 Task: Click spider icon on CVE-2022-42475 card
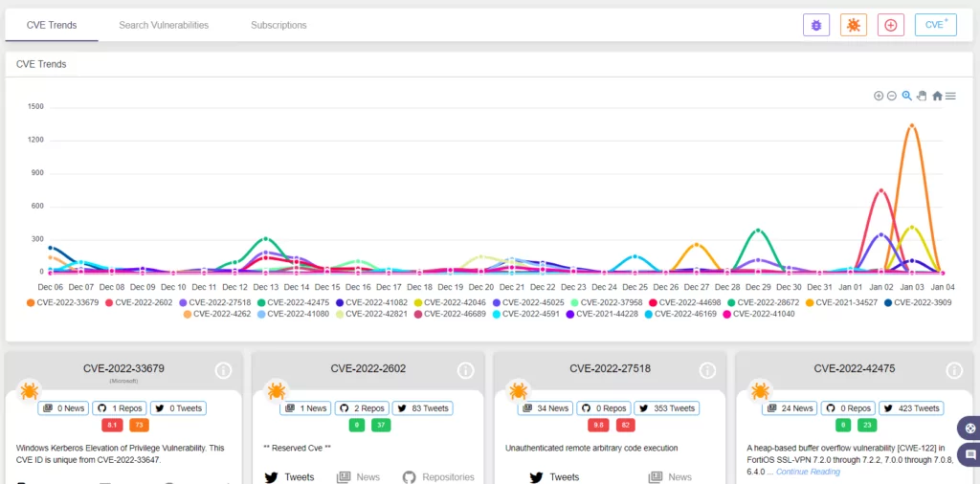coord(760,391)
